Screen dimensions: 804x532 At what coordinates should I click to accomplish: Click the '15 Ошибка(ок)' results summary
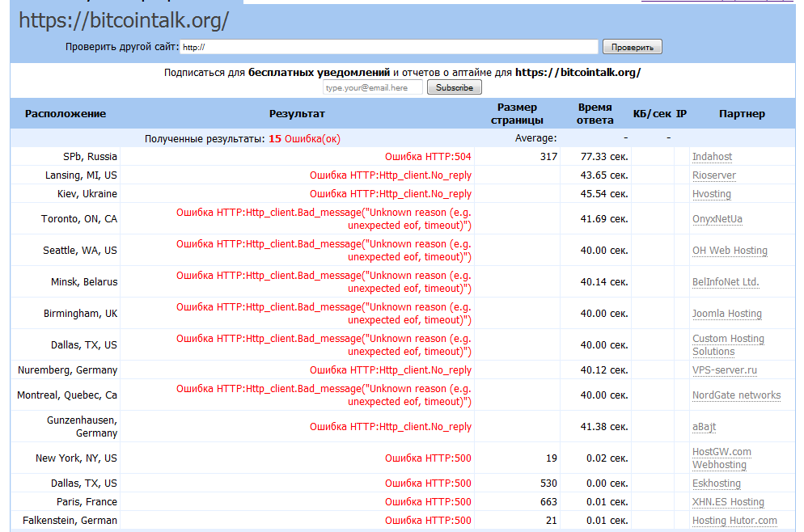click(x=305, y=138)
